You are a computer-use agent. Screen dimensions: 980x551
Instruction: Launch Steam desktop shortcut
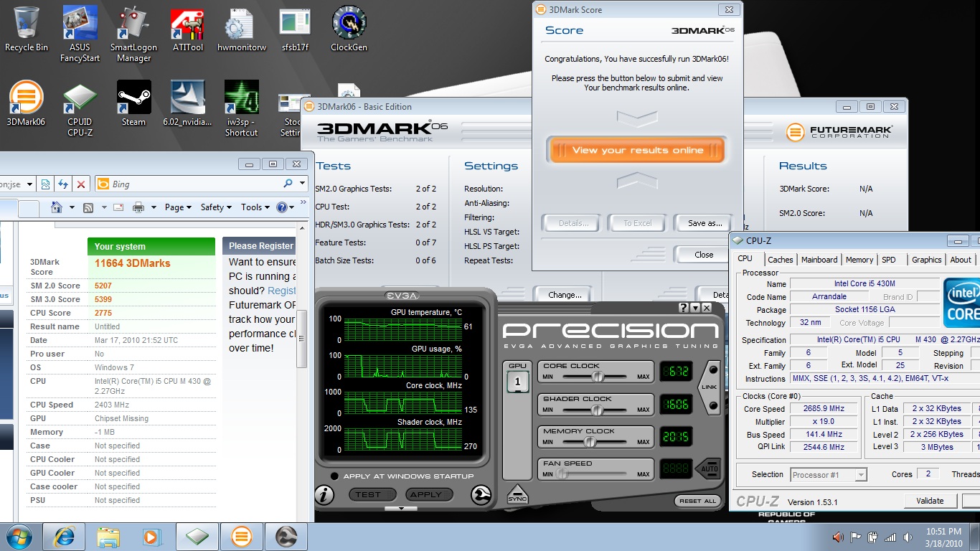point(133,104)
